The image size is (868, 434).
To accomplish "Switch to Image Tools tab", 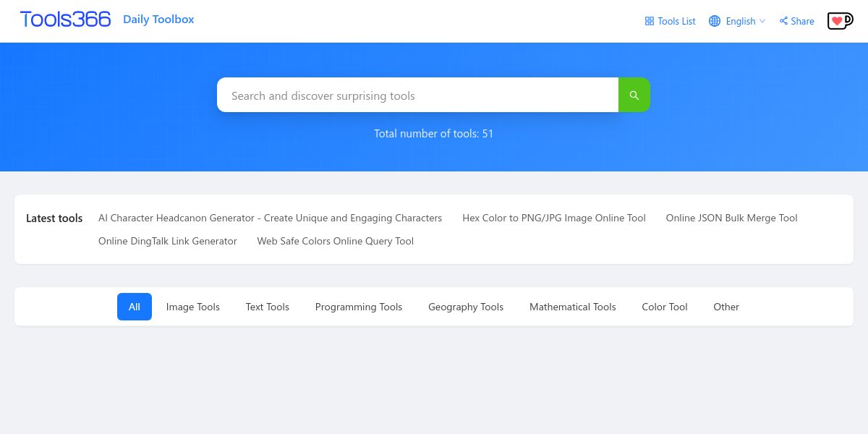I will click(193, 307).
